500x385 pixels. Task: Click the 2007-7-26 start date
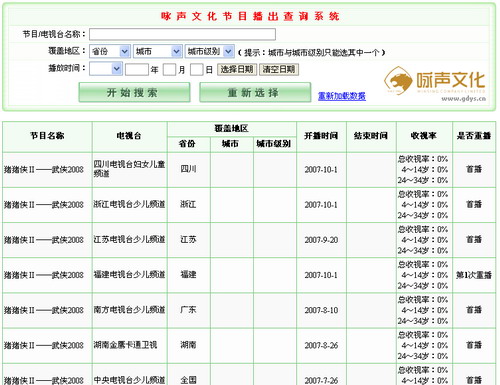pyautogui.click(x=321, y=380)
